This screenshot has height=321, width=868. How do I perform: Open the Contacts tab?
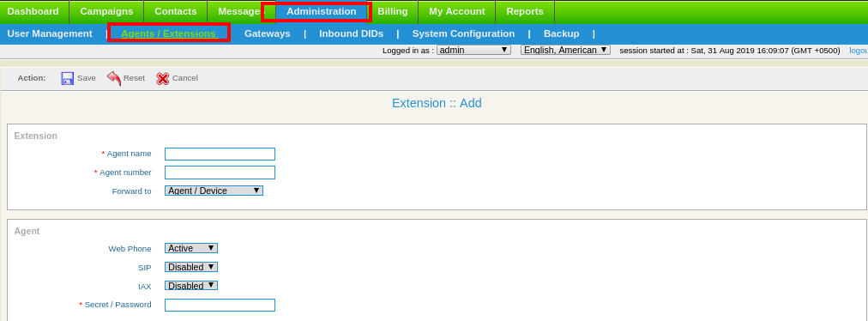pos(176,12)
